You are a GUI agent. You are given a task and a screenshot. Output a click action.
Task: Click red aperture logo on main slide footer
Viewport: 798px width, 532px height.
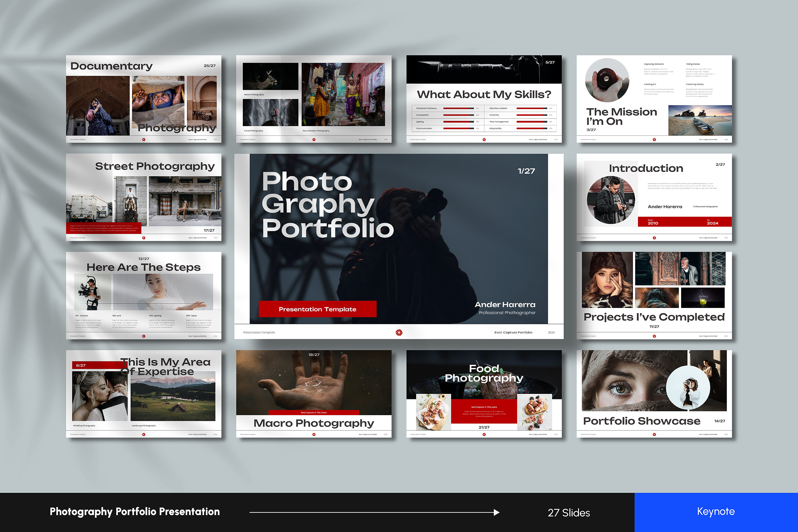coord(399,332)
